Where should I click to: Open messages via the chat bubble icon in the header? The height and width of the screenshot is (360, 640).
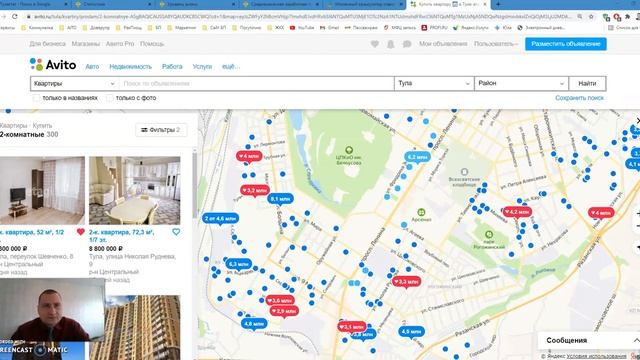tap(407, 44)
